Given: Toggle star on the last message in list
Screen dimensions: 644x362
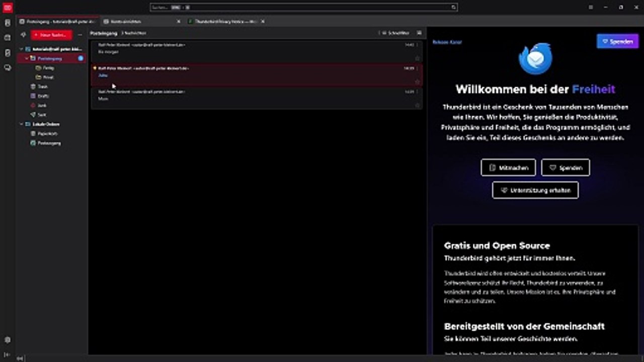Looking at the screenshot, I should pyautogui.click(x=417, y=105).
